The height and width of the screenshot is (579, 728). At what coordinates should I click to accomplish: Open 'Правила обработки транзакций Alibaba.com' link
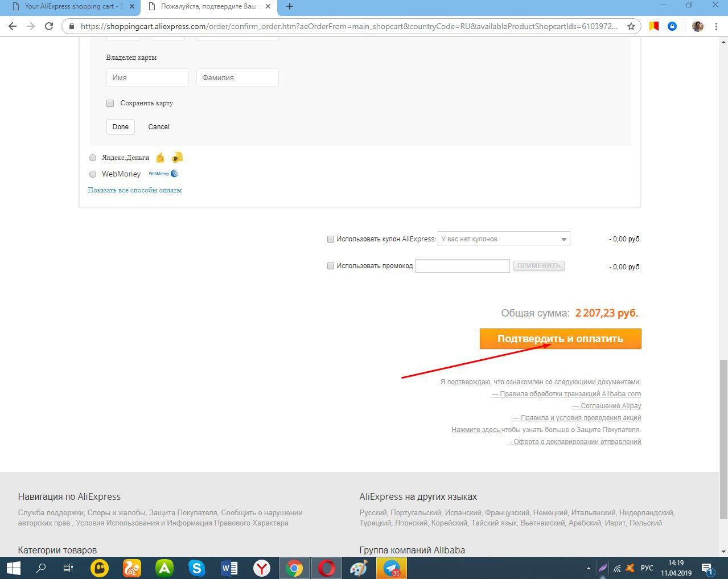[566, 394]
